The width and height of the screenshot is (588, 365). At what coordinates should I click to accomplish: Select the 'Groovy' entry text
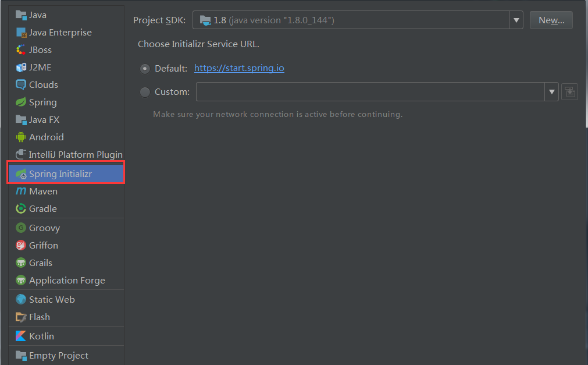point(45,228)
